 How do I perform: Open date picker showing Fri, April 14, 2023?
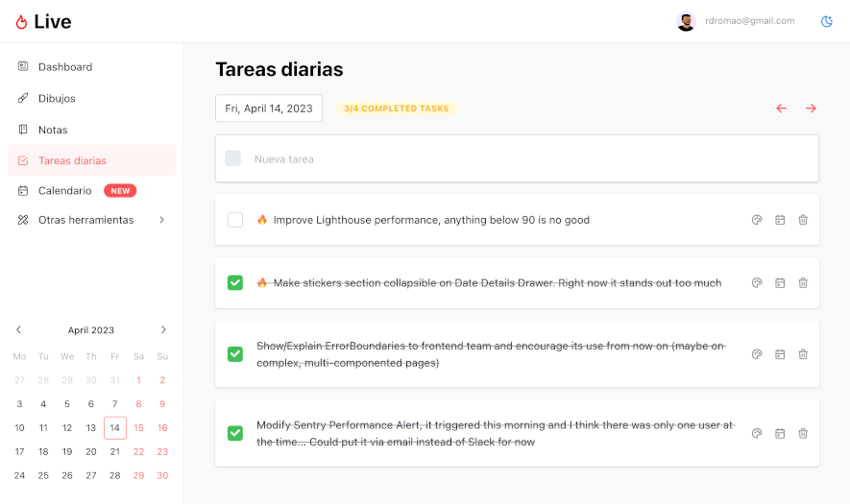pyautogui.click(x=269, y=108)
